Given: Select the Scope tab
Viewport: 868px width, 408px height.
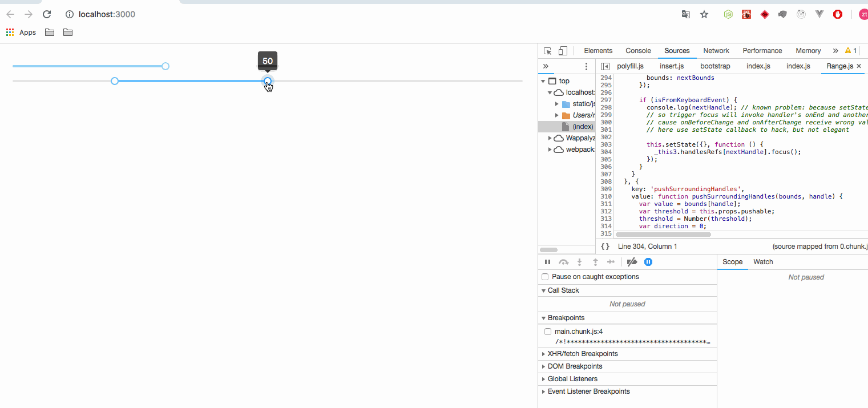Looking at the screenshot, I should click(x=733, y=262).
